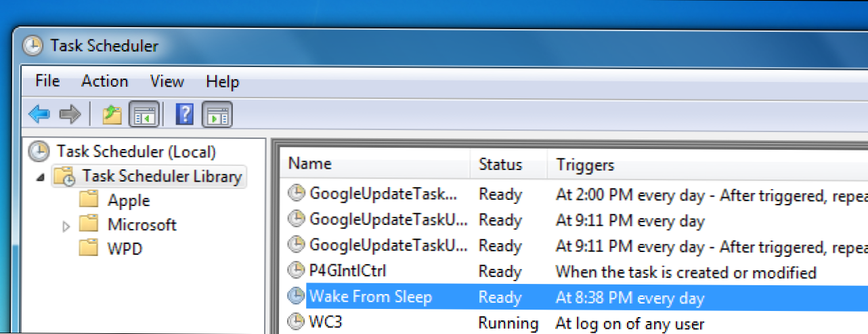Select the WPD folder in the tree
The image size is (868, 334).
[x=125, y=249]
